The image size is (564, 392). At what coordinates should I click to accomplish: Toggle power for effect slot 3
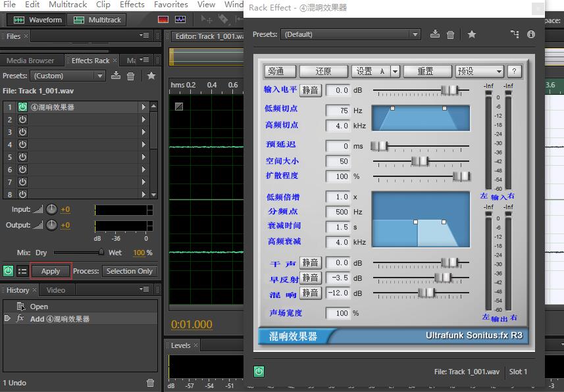pyautogui.click(x=22, y=132)
